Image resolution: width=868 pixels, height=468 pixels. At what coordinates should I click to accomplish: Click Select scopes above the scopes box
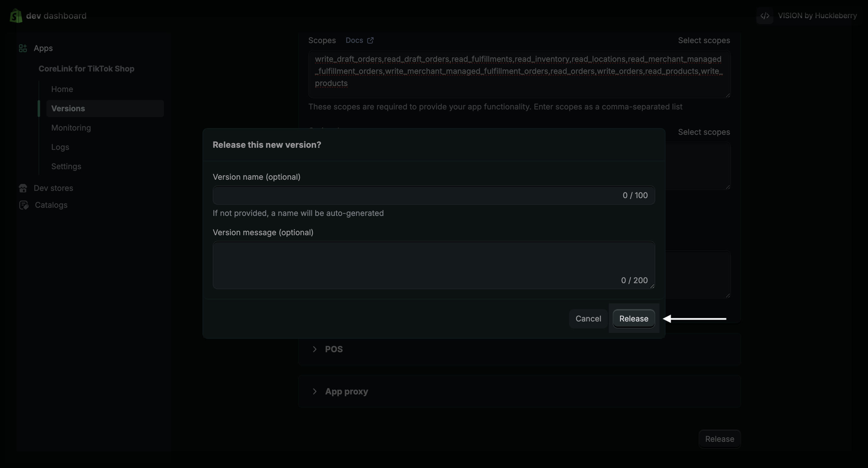(x=703, y=40)
